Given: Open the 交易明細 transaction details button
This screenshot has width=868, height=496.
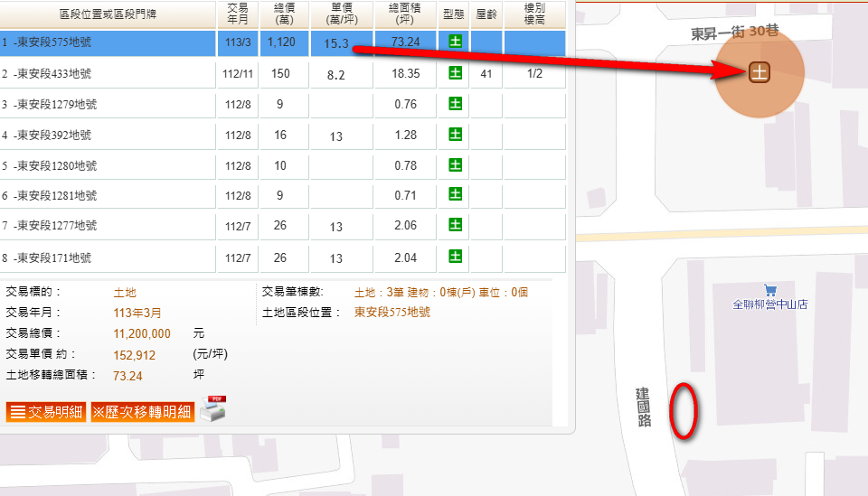Looking at the screenshot, I should pyautogui.click(x=46, y=412).
